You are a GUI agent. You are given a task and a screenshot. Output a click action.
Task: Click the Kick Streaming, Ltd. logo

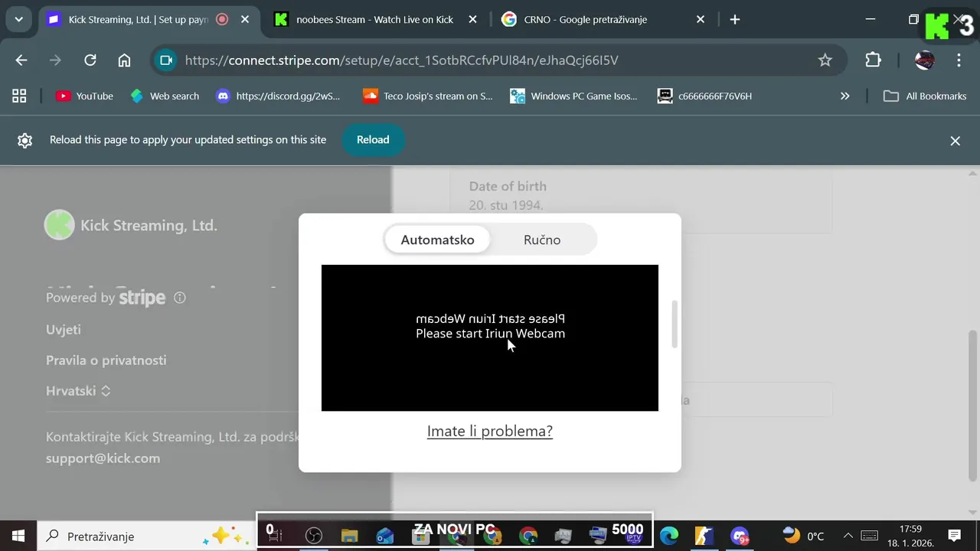[59, 225]
